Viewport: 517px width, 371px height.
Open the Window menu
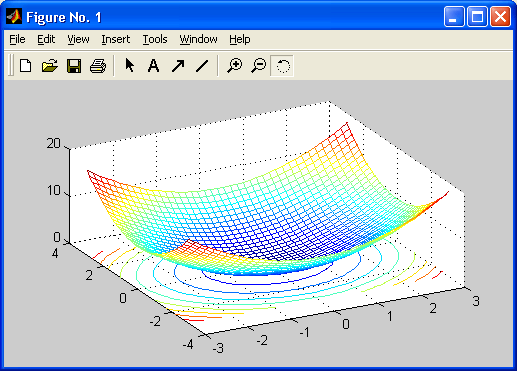point(198,39)
